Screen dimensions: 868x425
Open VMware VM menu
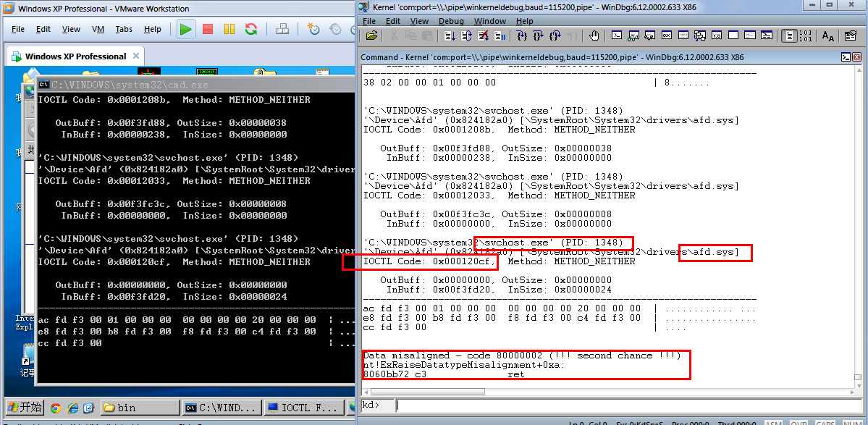coord(98,30)
